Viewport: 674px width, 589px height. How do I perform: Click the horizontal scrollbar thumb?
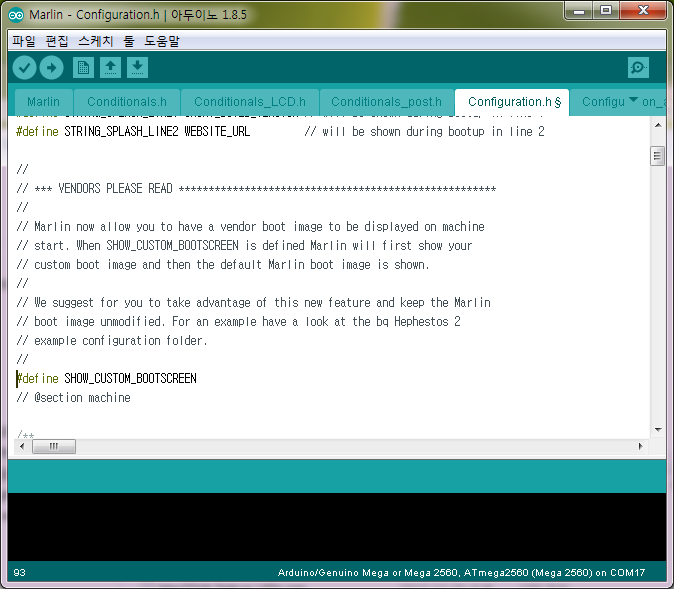[54, 446]
